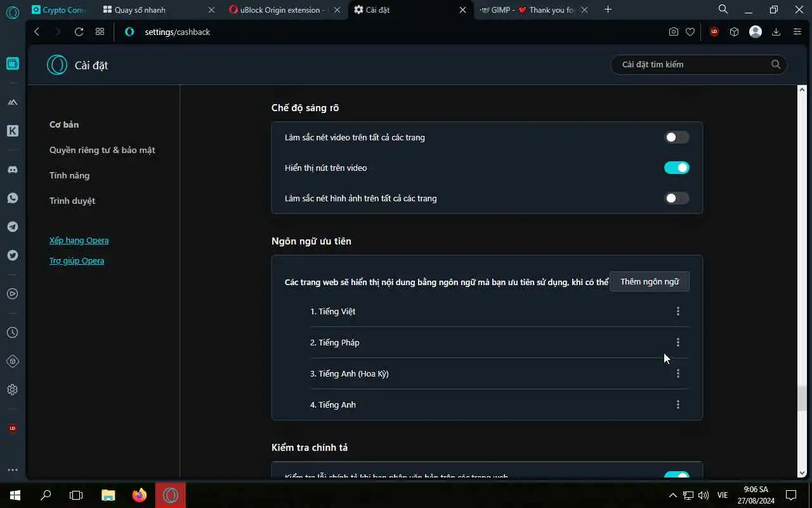Click the uBlock Origin toolbar icon
The width and height of the screenshot is (812, 508).
(x=714, y=32)
